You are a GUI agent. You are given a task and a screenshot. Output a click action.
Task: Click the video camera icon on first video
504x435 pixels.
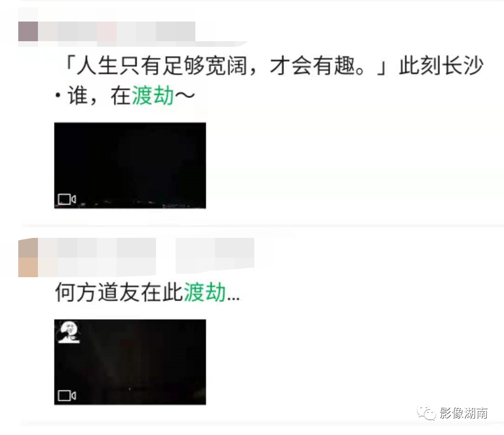click(x=67, y=199)
